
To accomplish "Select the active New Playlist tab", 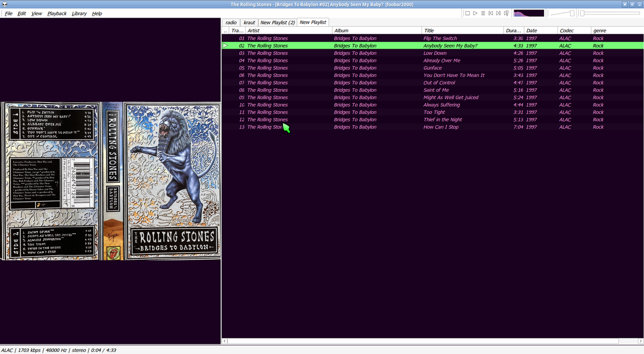I will coord(313,22).
